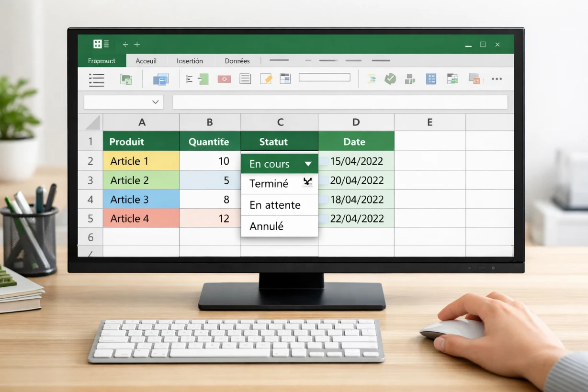Click the red shape icon on the toolbar
Image resolution: width=588 pixels, height=392 pixels.
tap(224, 79)
